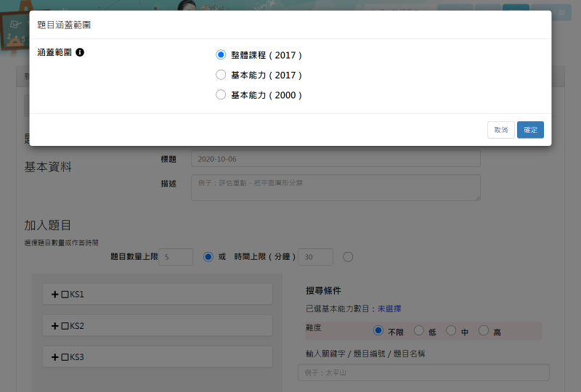This screenshot has width=581, height=392.
Task: Expand the KS2 section plus icon
Action: click(x=54, y=326)
